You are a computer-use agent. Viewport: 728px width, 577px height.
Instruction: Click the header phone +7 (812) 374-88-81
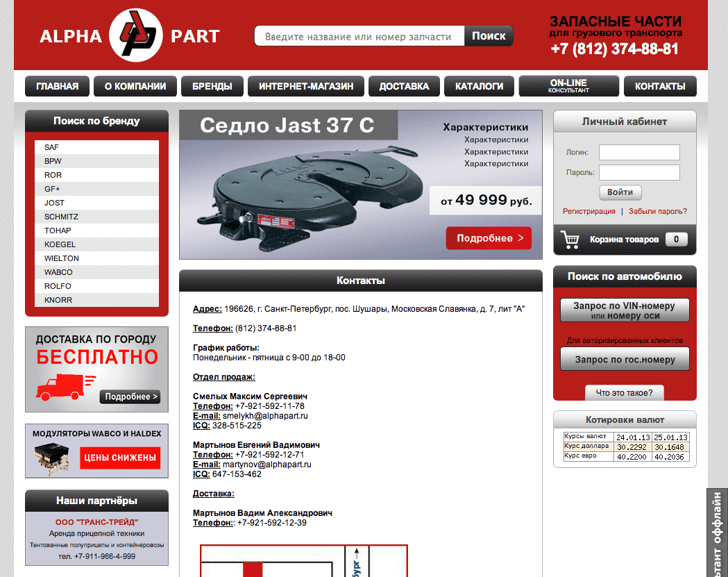[x=614, y=49]
